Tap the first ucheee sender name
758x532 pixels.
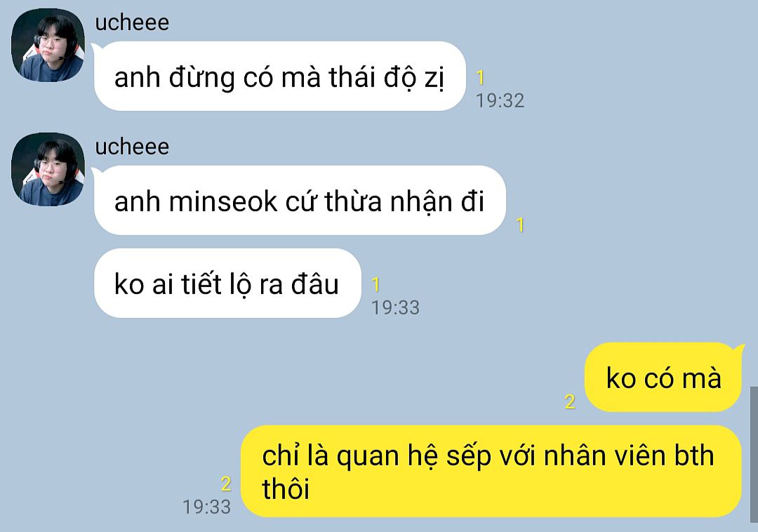point(132,22)
